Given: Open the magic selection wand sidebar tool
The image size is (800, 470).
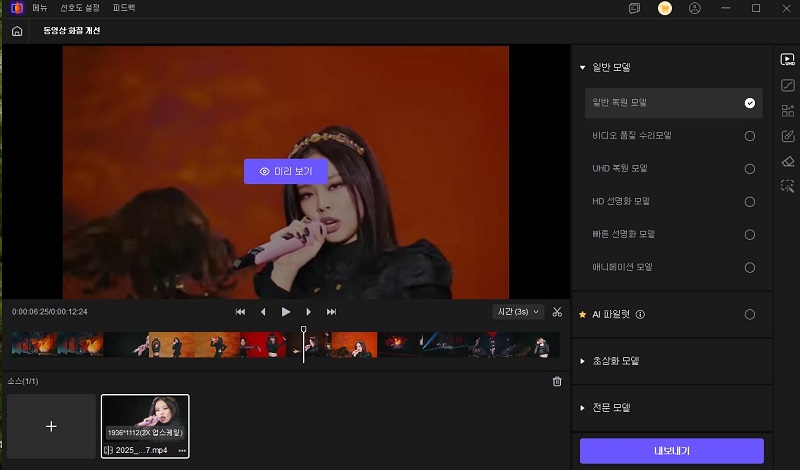Looking at the screenshot, I should 787,186.
